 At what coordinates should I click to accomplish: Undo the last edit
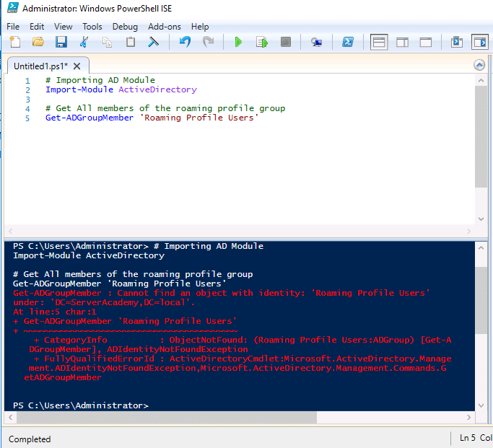click(x=185, y=43)
